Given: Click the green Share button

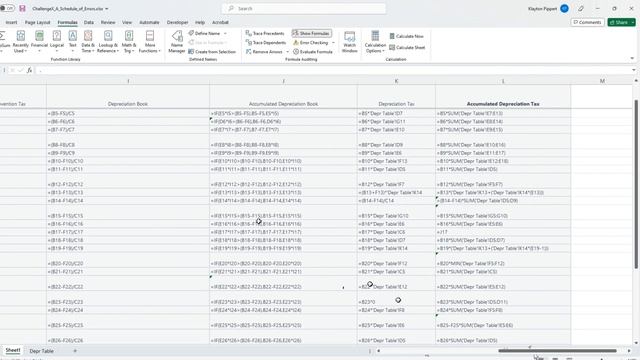Looking at the screenshot, I should tap(619, 22).
